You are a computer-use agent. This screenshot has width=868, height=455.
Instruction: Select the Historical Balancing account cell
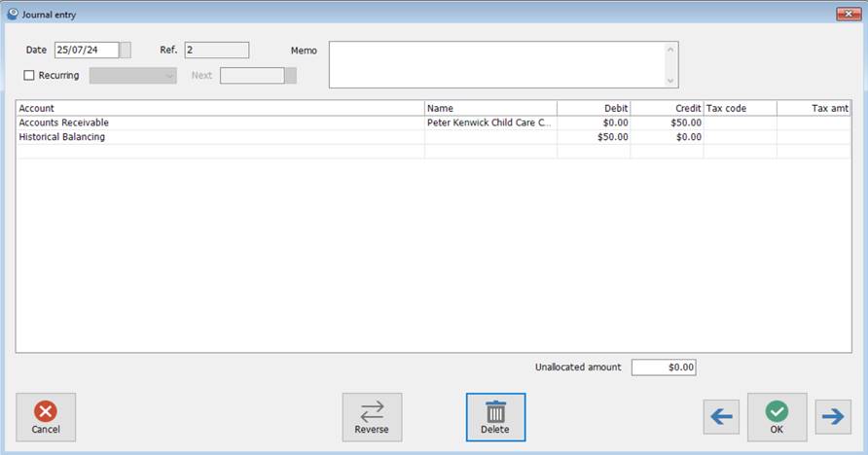220,137
